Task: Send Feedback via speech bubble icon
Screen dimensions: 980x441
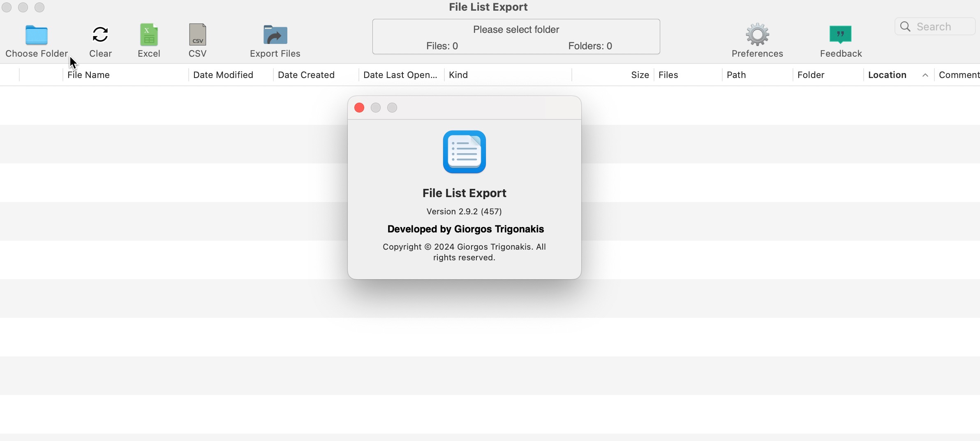Action: [841, 34]
